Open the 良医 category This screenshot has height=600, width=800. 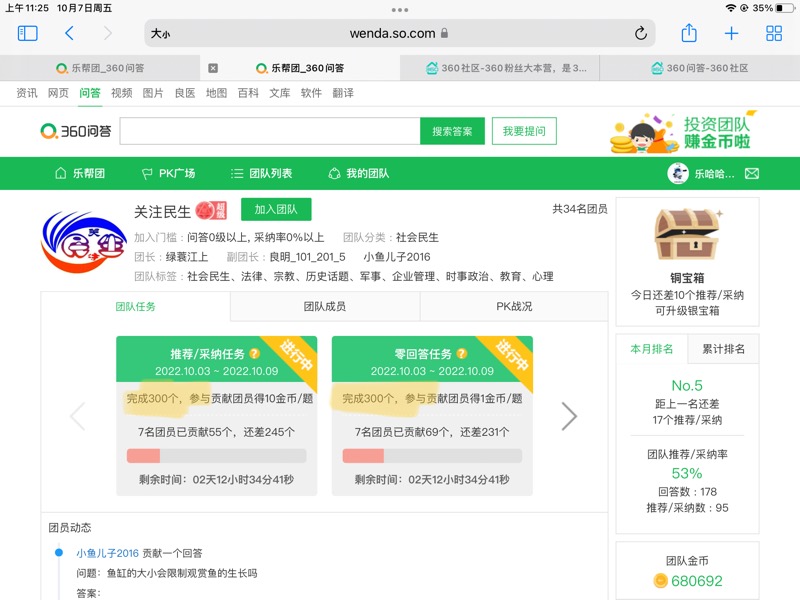click(x=185, y=93)
